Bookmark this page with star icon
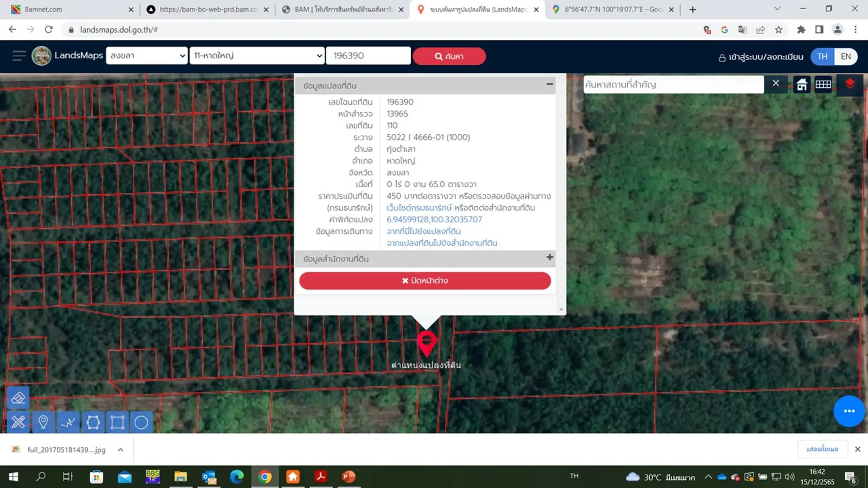The image size is (868, 488). (779, 30)
